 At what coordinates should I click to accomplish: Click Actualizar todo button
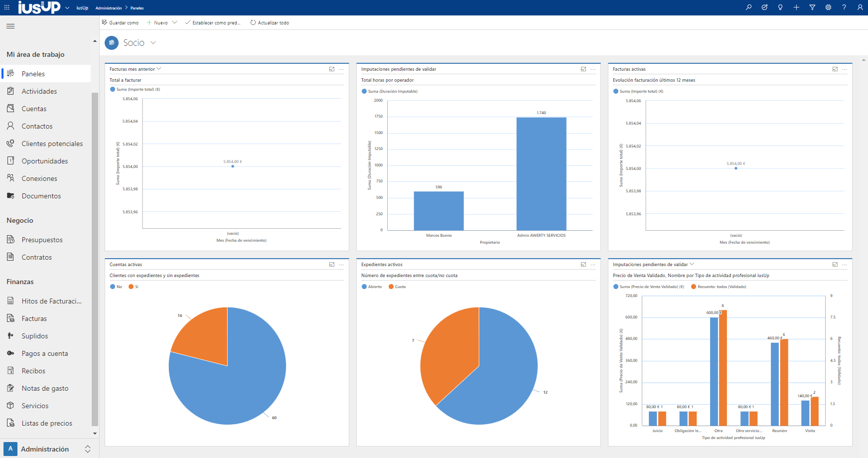270,22
